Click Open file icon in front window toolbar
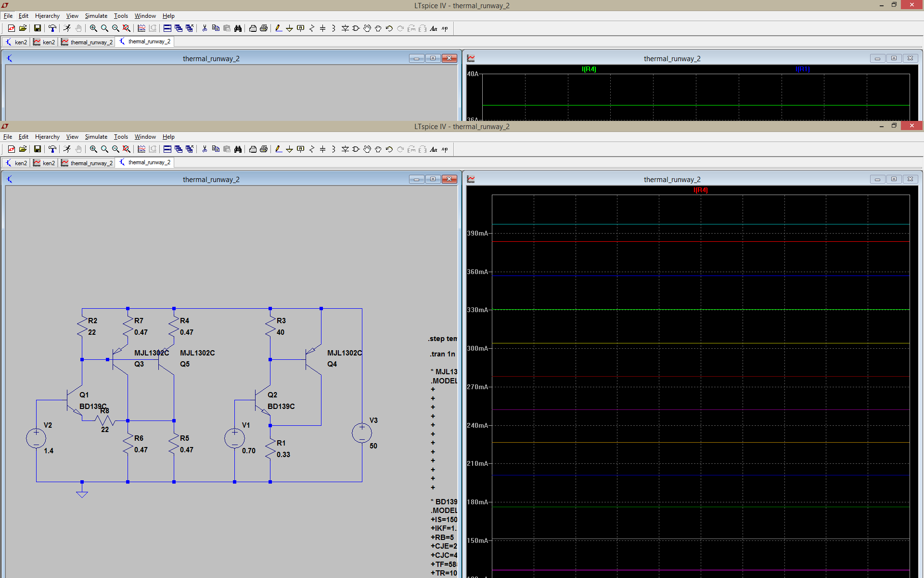The width and height of the screenshot is (924, 578). pyautogui.click(x=23, y=149)
